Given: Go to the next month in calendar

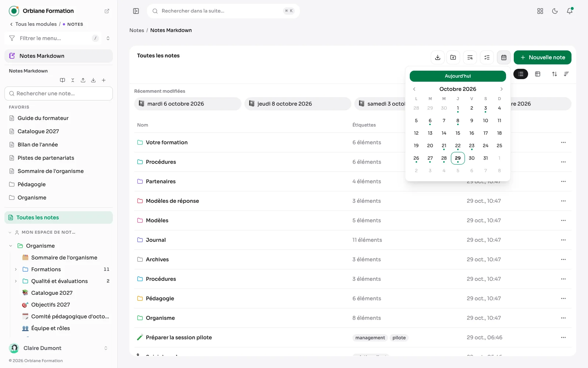Looking at the screenshot, I should [x=502, y=89].
